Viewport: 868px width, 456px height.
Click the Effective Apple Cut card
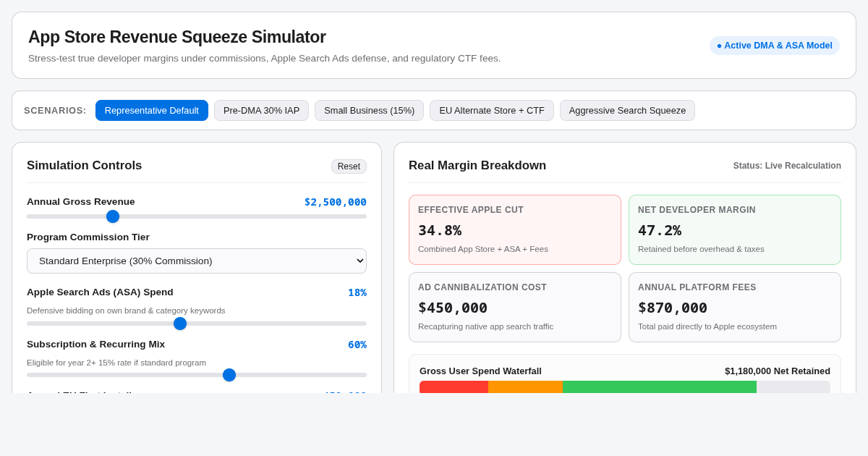tap(515, 229)
